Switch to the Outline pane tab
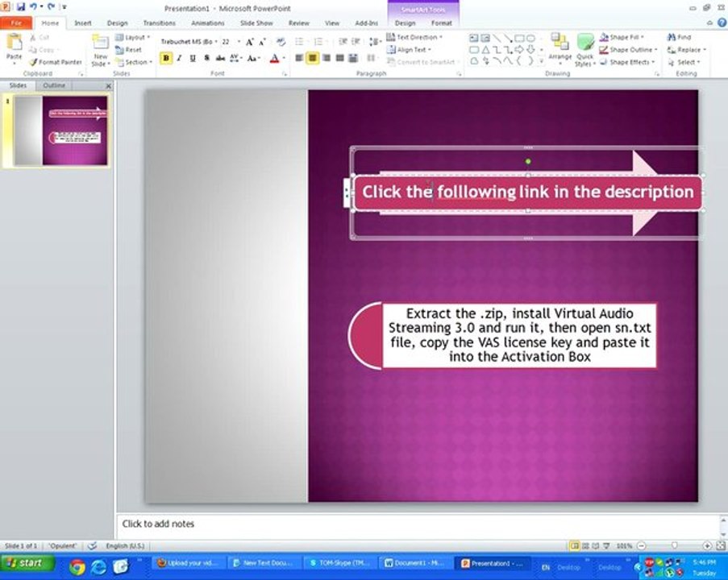This screenshot has height=580, width=728. [x=54, y=85]
